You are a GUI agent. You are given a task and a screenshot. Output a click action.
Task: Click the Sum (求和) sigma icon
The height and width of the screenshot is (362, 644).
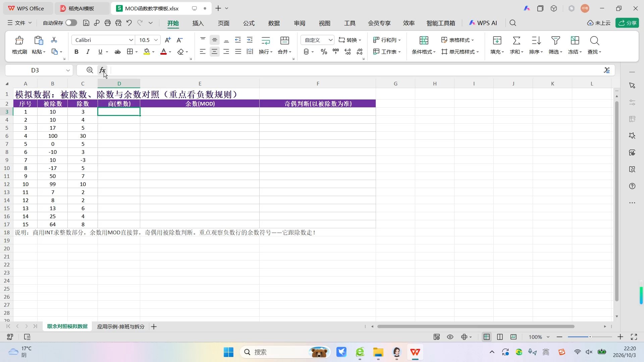pyautogui.click(x=517, y=41)
